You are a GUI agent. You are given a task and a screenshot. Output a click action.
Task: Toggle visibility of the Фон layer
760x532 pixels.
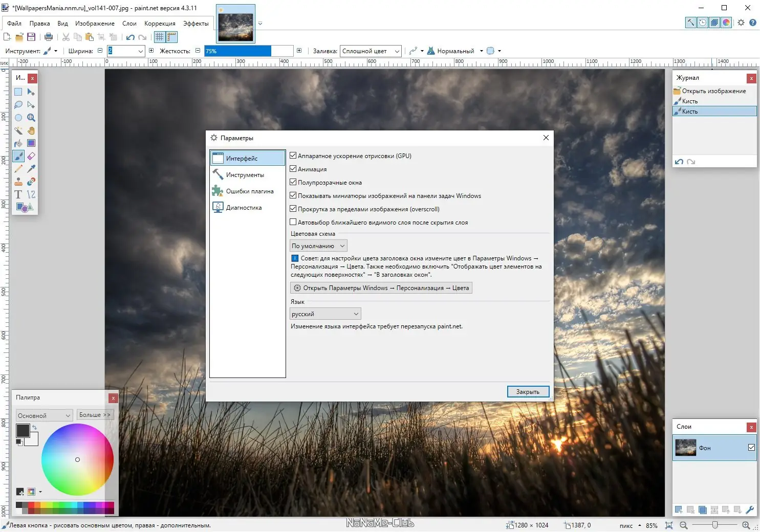click(751, 448)
